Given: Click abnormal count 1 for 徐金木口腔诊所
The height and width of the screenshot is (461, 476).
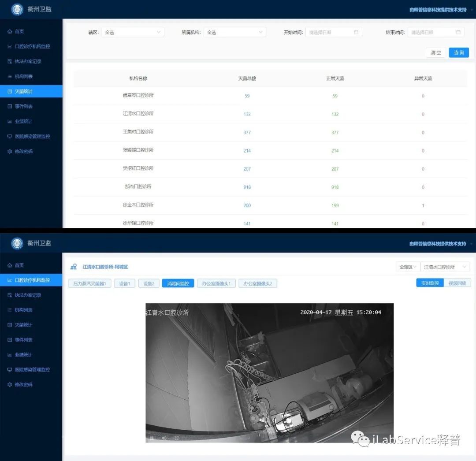Looking at the screenshot, I should [423, 205].
